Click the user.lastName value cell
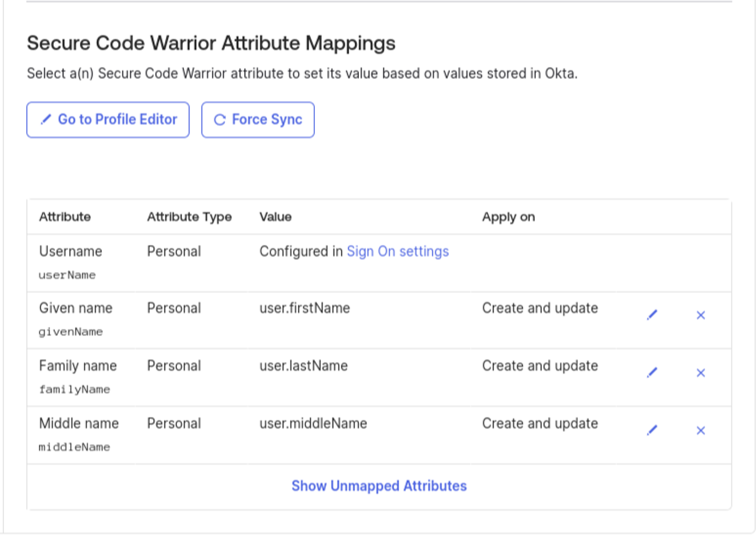Viewport: 756px width, 550px height. (304, 366)
